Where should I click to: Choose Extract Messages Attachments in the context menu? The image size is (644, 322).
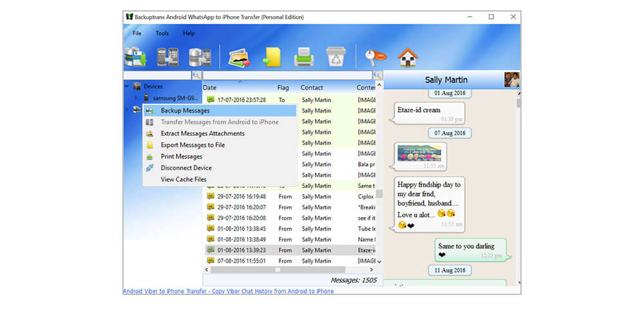click(220, 133)
